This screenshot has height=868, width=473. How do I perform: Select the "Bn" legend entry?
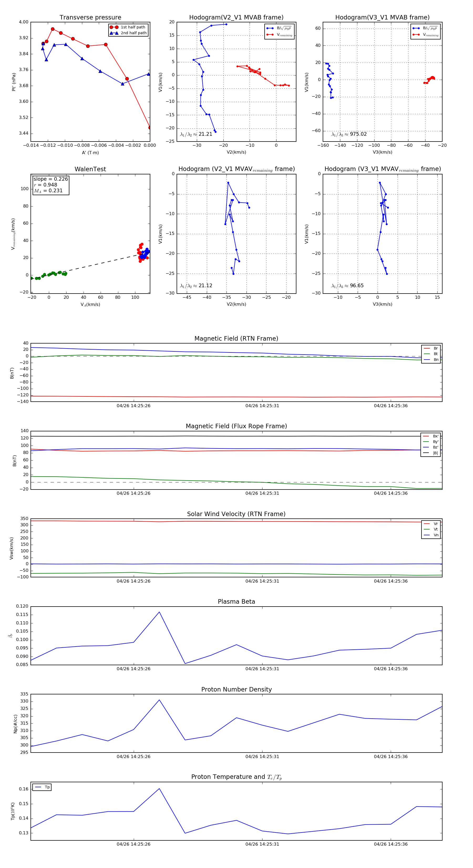(431, 360)
